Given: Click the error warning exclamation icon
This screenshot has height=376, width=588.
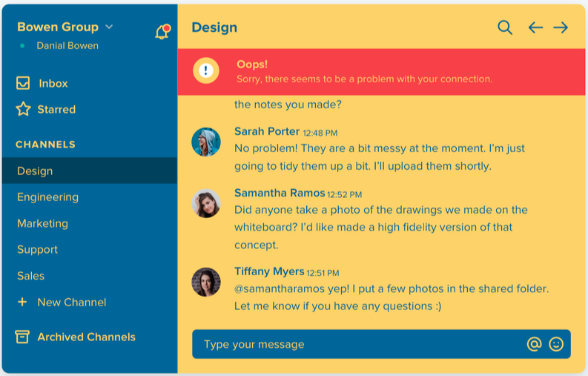Looking at the screenshot, I should 205,70.
